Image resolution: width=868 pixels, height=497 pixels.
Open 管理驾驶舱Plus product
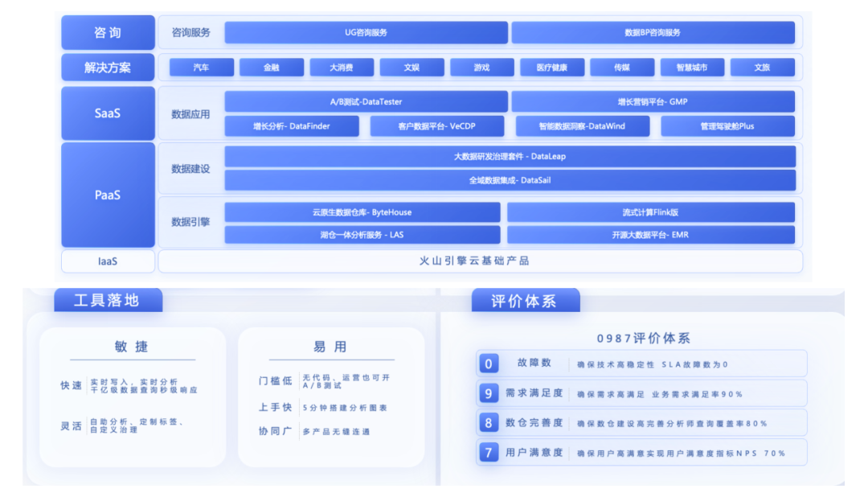(x=727, y=126)
